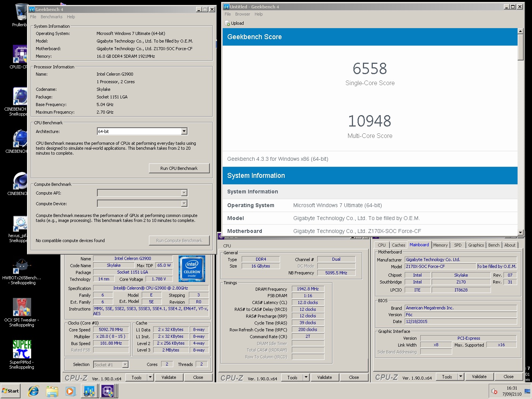Click the NB Frequency value 5095.5 MHz

(336, 273)
